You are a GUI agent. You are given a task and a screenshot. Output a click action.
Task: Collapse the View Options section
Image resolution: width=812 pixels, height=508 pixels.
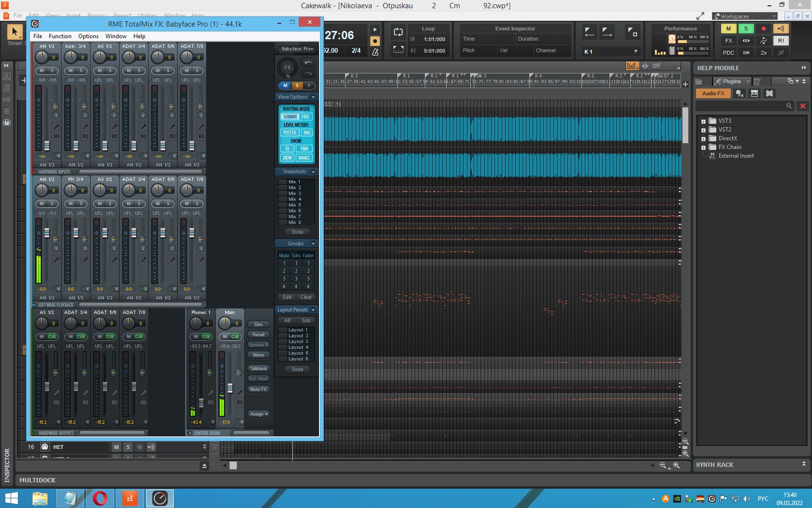pos(313,97)
